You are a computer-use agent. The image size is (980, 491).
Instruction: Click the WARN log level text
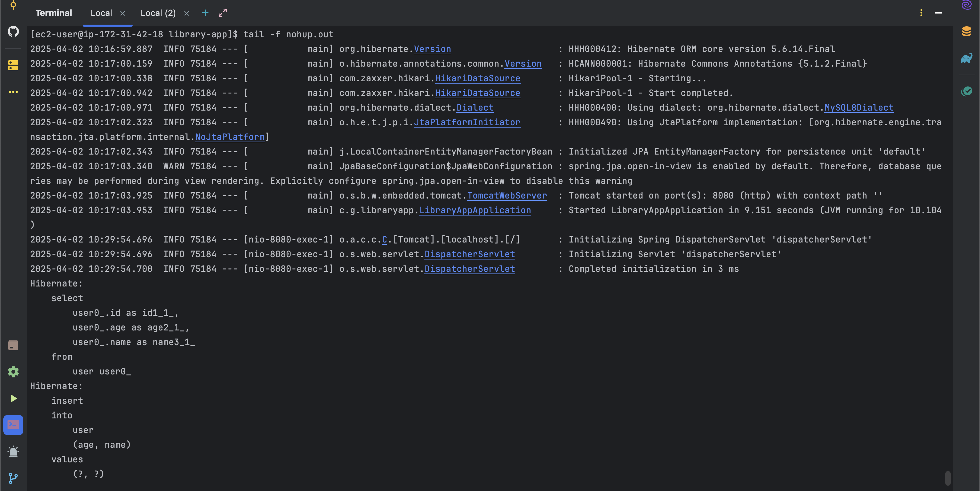pyautogui.click(x=173, y=167)
